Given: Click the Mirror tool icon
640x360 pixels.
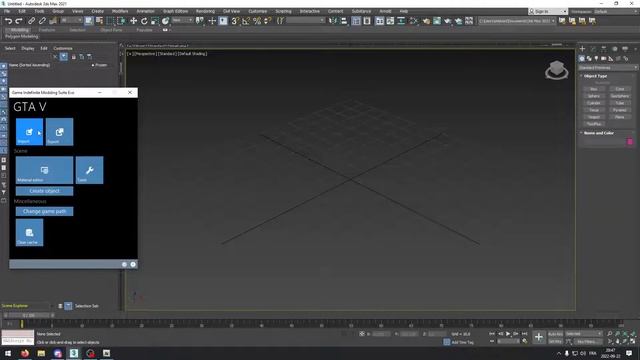Looking at the screenshot, I should point(333,21).
